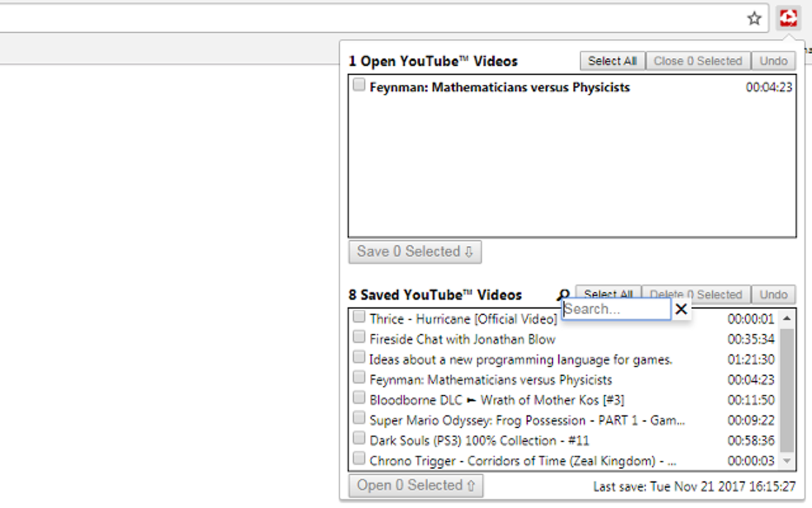Click the Delete 0 Selected button

click(696, 295)
